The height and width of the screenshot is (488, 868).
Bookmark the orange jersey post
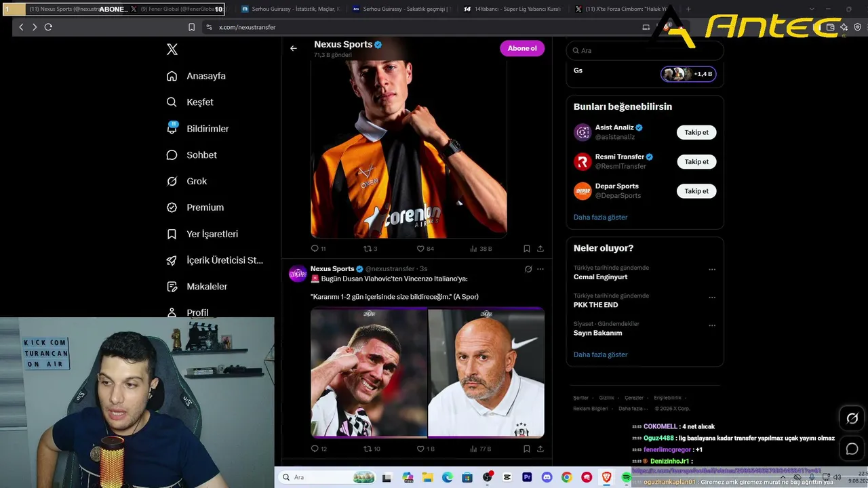coord(527,249)
